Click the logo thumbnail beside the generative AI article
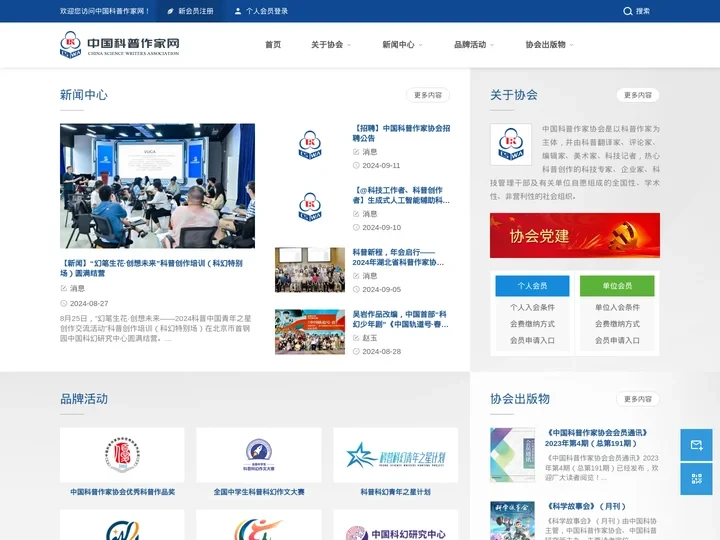This screenshot has width=720, height=540. click(310, 207)
